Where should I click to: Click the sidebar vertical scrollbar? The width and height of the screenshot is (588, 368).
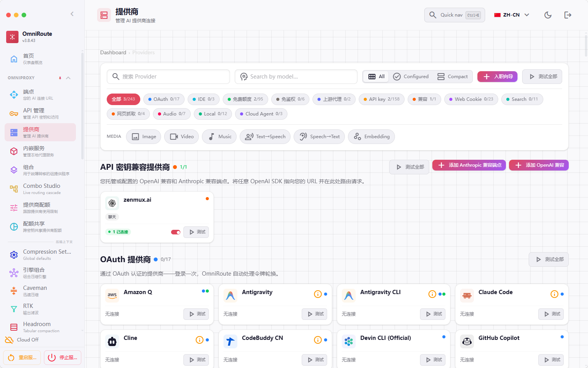pos(82,106)
